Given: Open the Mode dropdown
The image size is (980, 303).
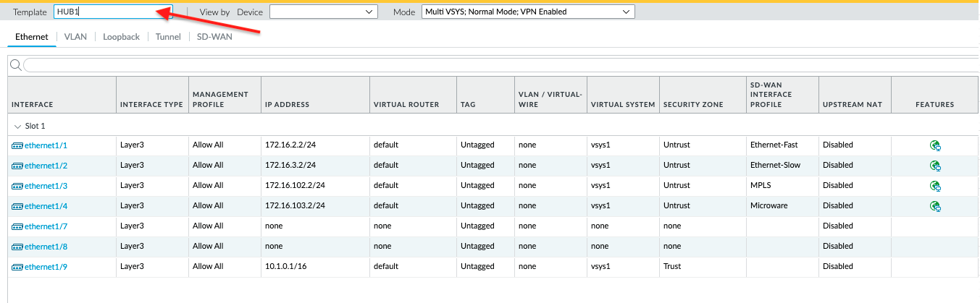Looking at the screenshot, I should click(x=527, y=12).
